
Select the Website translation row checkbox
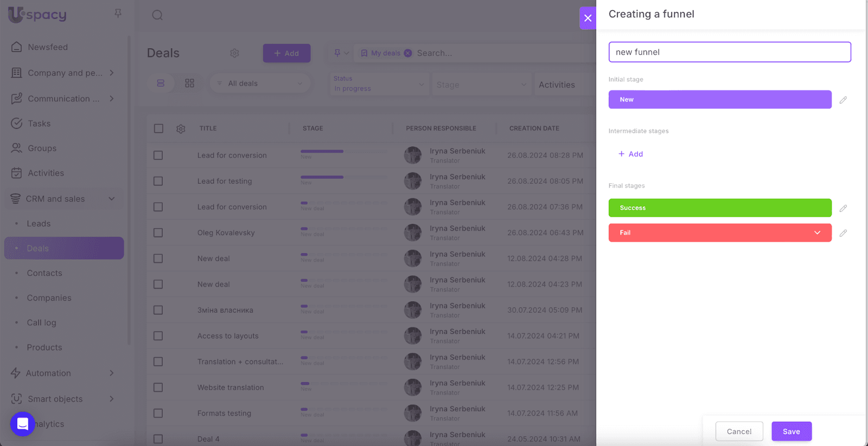[158, 387]
